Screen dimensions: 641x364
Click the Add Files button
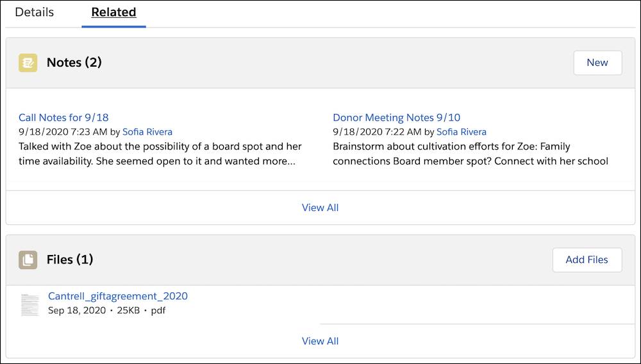click(587, 260)
